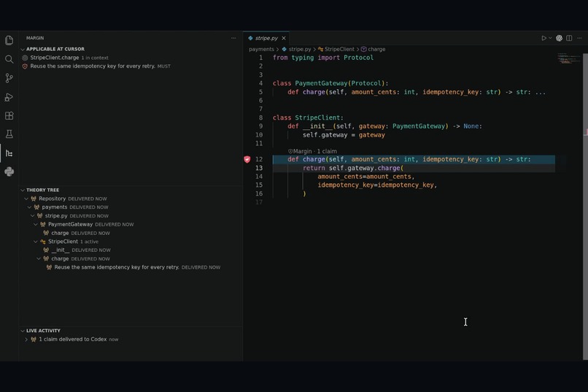Open the Extensions view
Viewport: 588px width, 392px height.
tap(9, 115)
